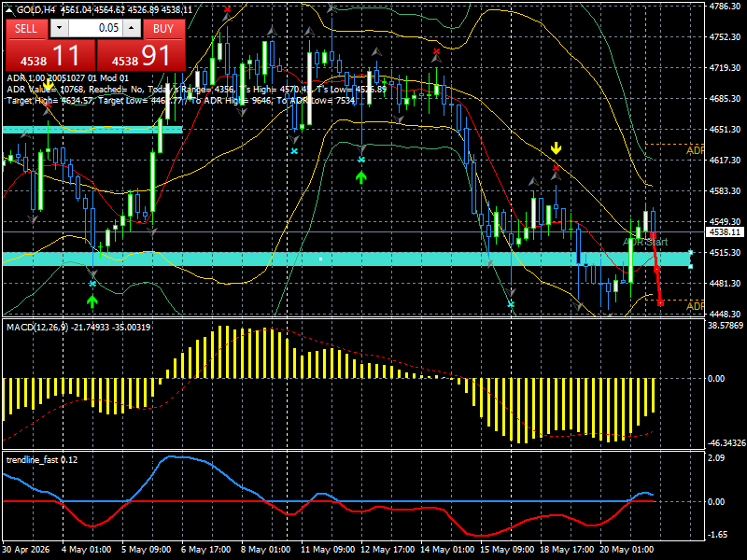Click the 4786.30 price scale value

pyautogui.click(x=725, y=7)
